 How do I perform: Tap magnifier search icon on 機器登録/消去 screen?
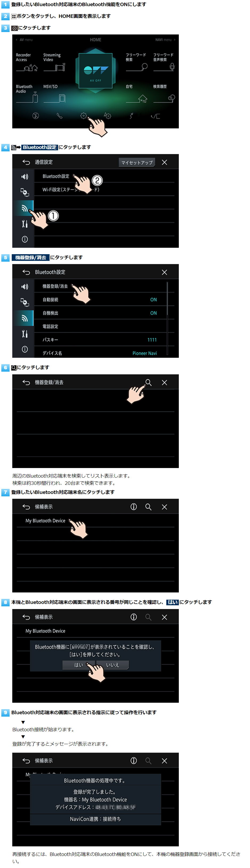(x=148, y=382)
